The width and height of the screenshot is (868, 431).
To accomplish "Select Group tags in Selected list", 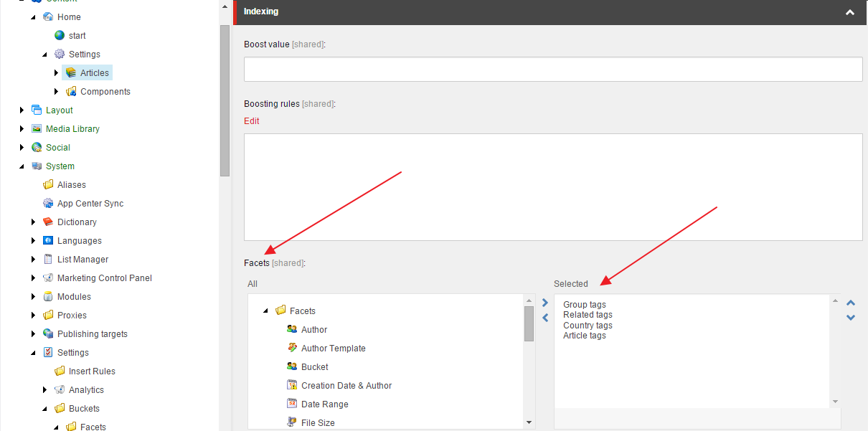I will (x=584, y=305).
